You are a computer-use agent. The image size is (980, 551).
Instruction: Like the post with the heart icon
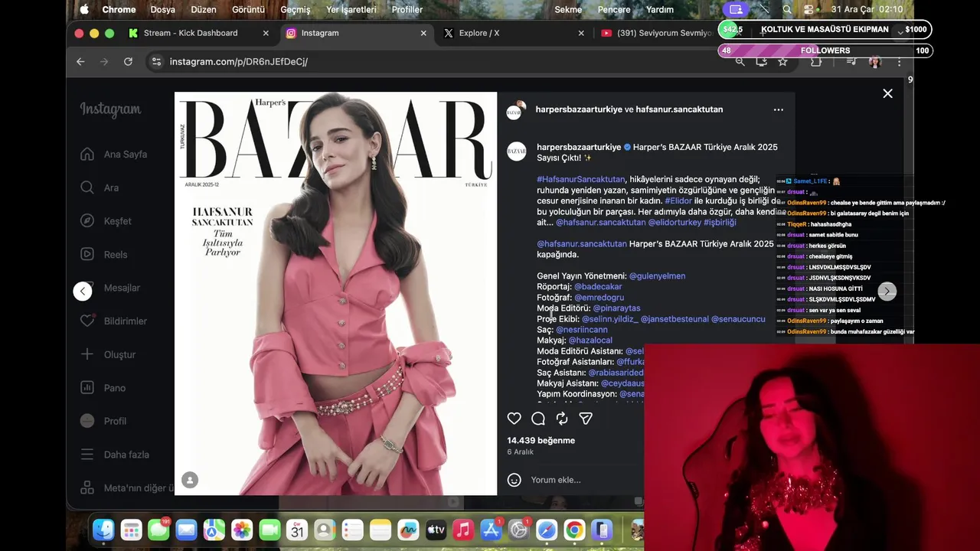pos(514,419)
